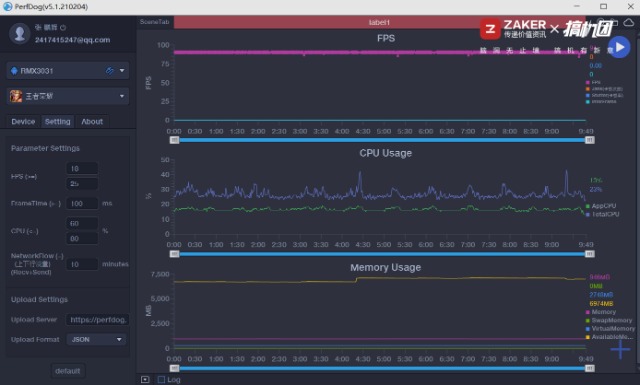Click the PerfDog logo in the title bar
This screenshot has width=640, height=385.
coord(7,7)
